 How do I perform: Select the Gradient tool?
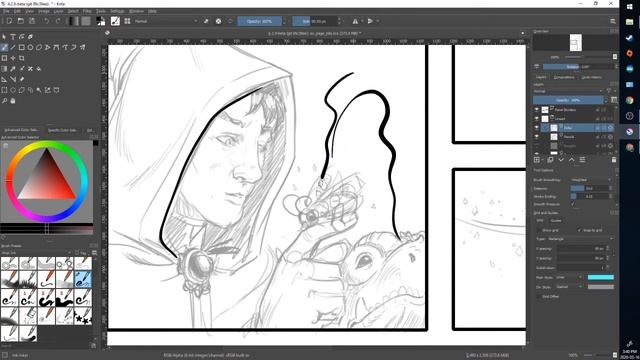coord(4,69)
